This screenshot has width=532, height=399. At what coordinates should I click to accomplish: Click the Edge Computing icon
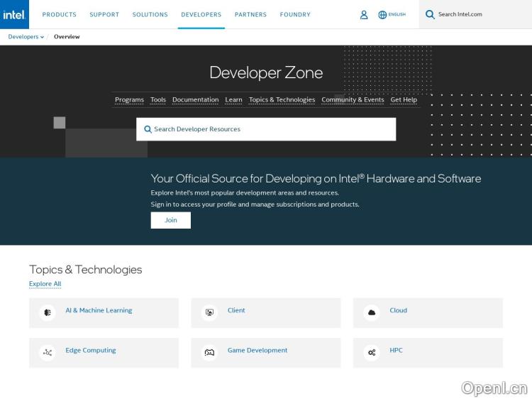(48, 352)
